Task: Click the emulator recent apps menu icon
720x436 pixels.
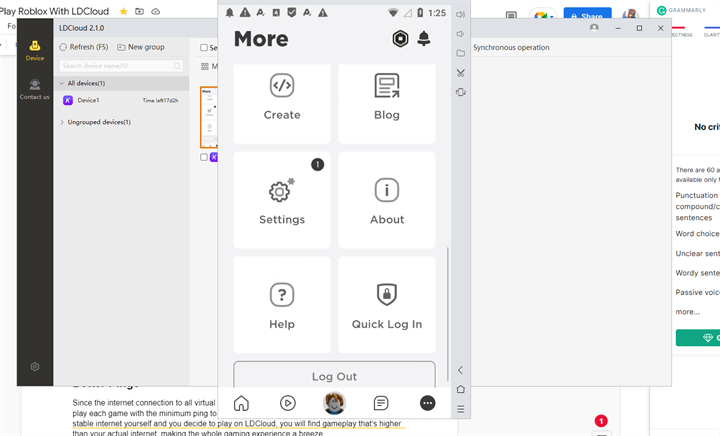Action: 461,409
